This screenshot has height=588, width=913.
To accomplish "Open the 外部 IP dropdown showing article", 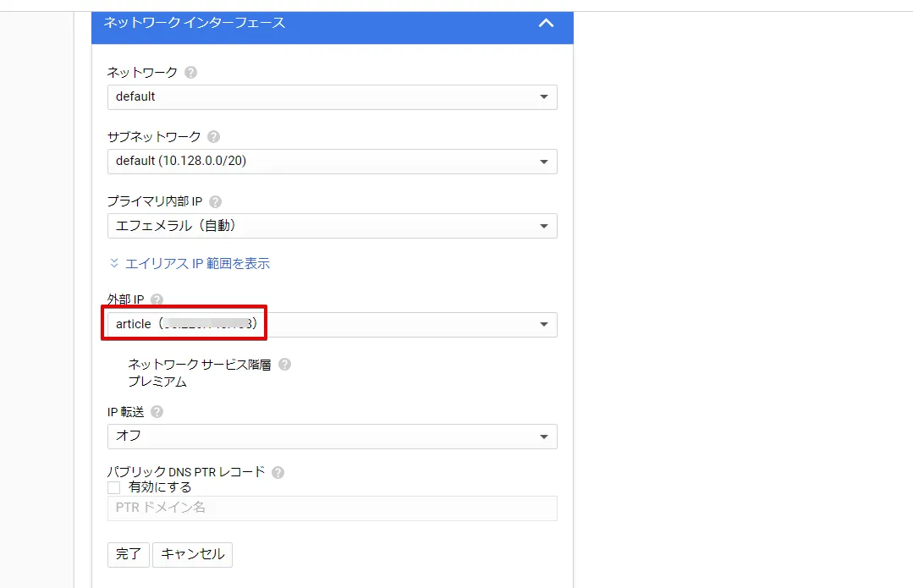I will point(332,324).
